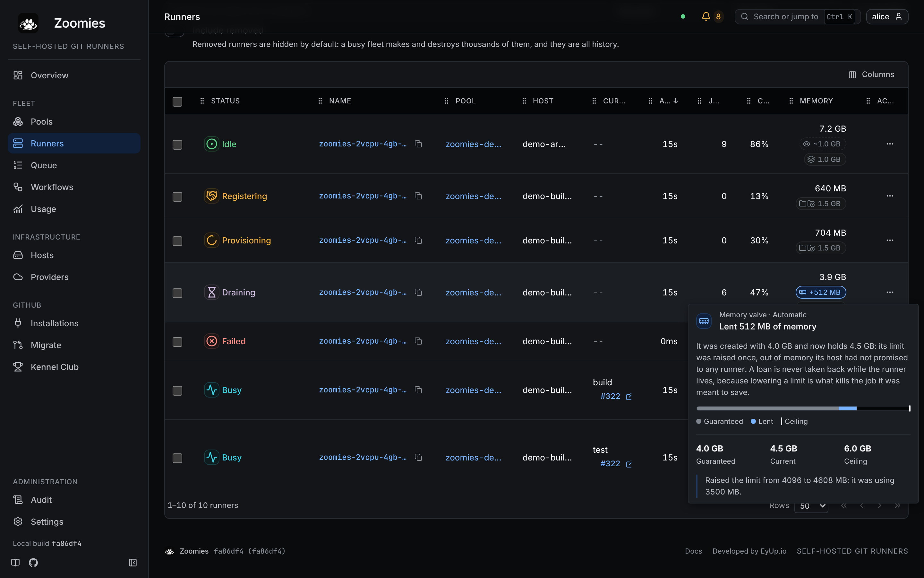Sort by the STATUS column header
This screenshot has width=924, height=578.
(x=225, y=101)
